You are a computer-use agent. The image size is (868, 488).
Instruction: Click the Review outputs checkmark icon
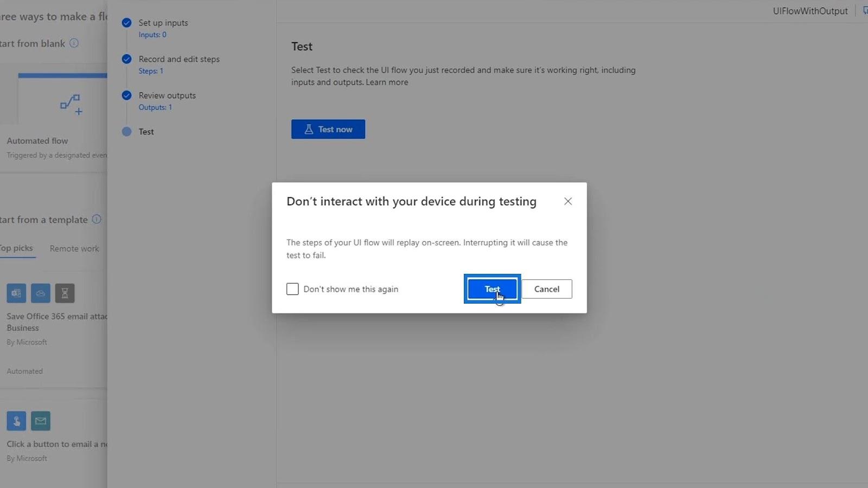[x=126, y=95]
